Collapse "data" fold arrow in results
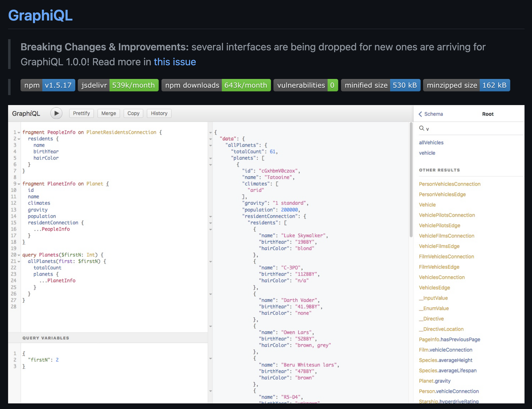This screenshot has width=532, height=409. coord(210,139)
